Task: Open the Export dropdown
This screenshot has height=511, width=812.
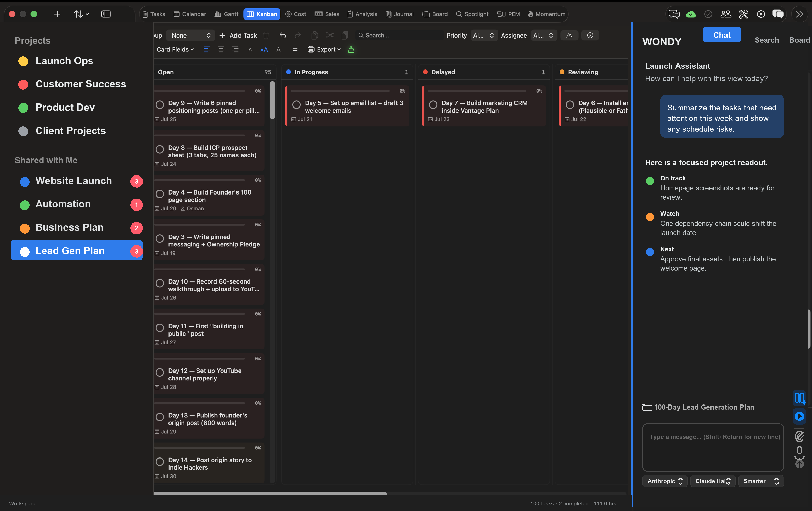Action: point(324,49)
